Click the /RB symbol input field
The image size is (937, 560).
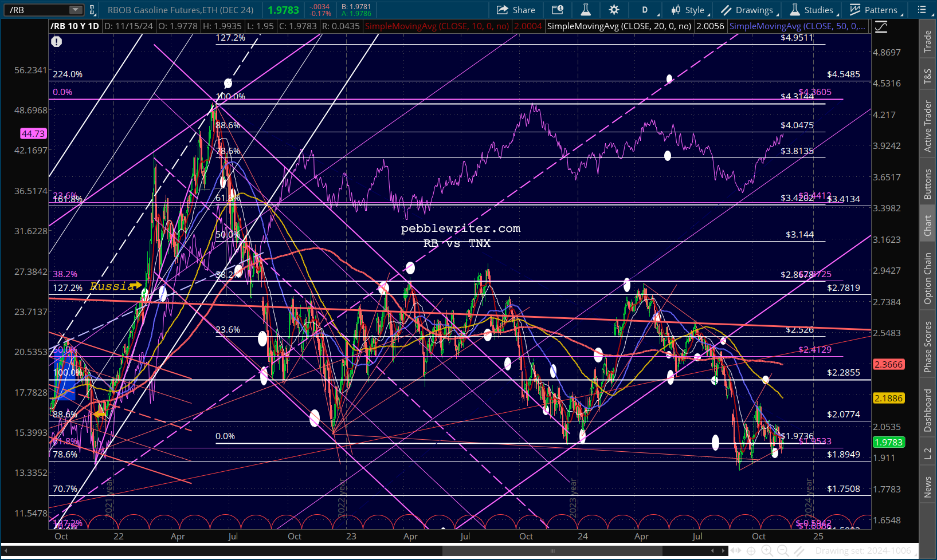(x=37, y=10)
